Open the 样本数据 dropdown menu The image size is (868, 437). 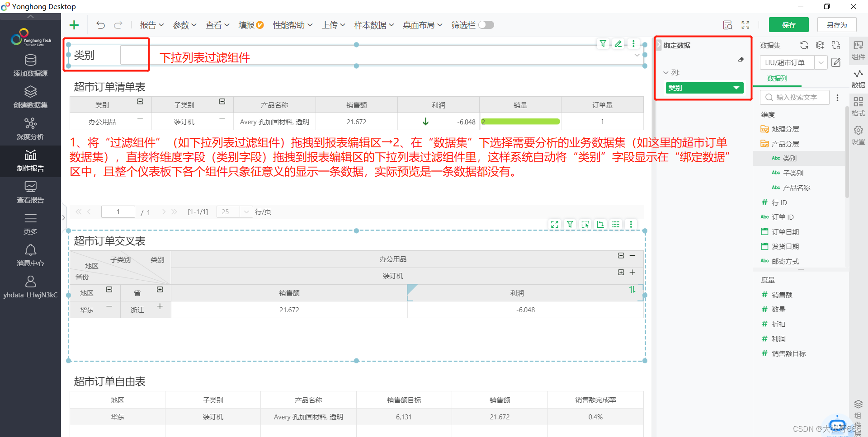click(x=374, y=25)
